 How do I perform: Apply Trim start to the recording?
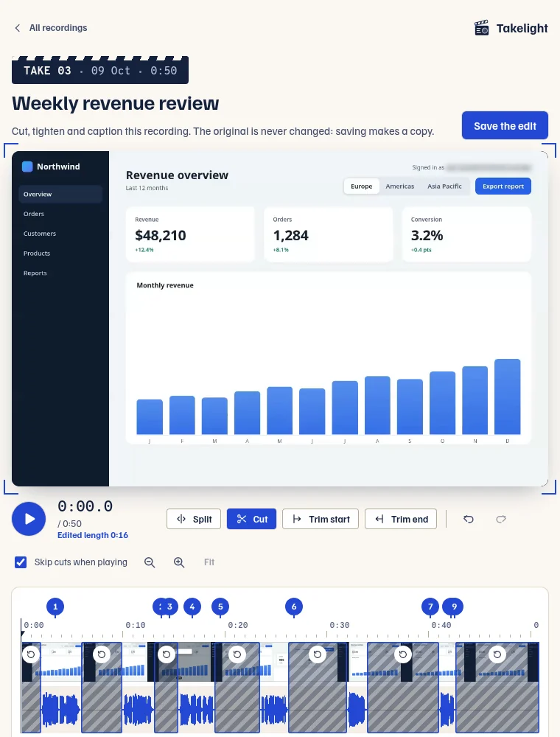coord(321,519)
